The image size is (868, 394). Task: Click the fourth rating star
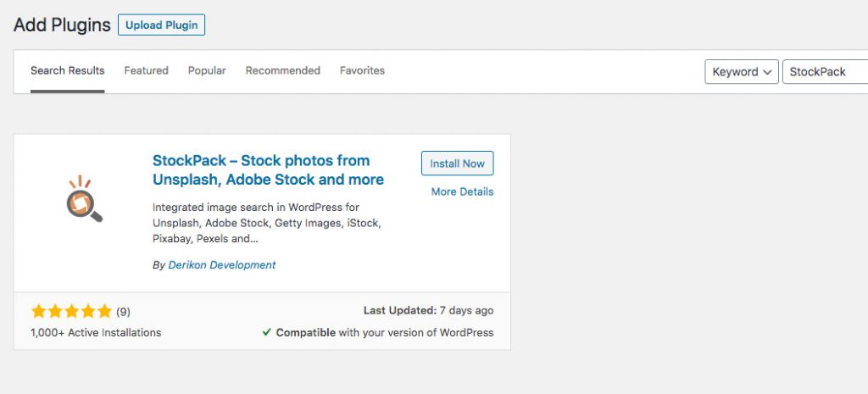click(88, 311)
